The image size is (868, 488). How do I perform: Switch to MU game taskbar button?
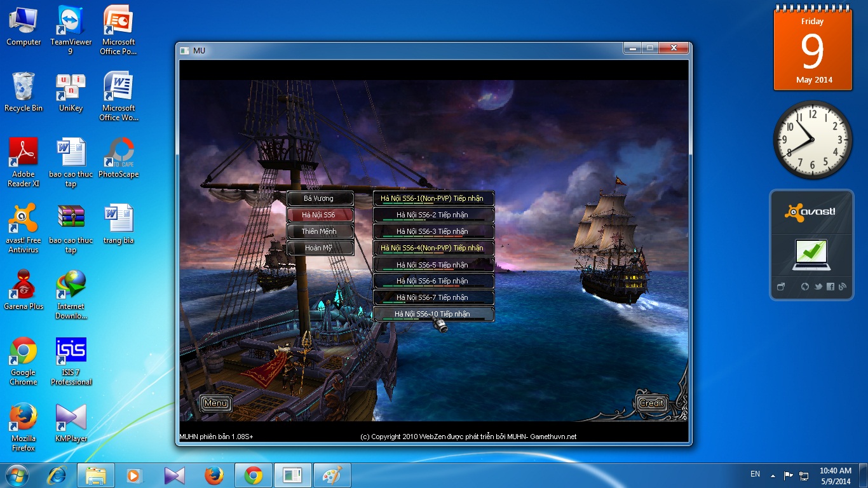pos(293,475)
